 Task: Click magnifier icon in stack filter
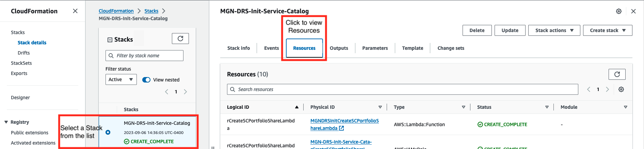pyautogui.click(x=111, y=56)
